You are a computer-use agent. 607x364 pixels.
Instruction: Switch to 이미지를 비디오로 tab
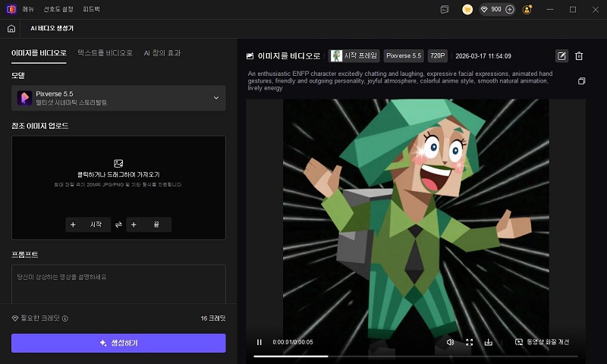click(39, 53)
